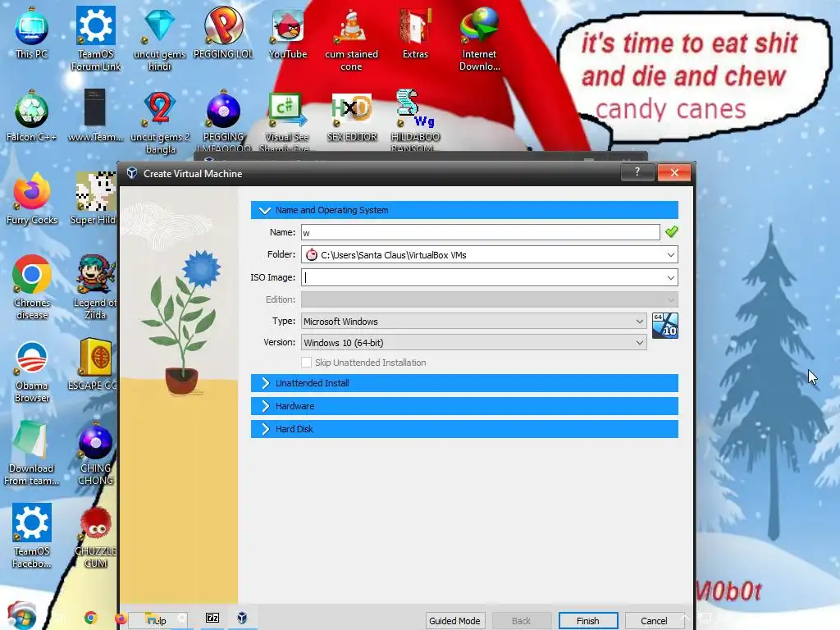
Task: Open the Extras desktop icon
Action: 415,32
